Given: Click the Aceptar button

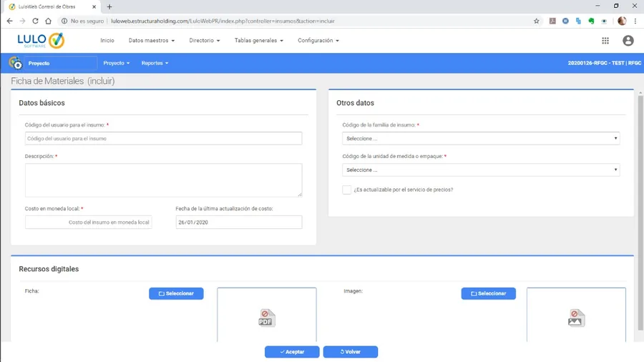Looking at the screenshot, I should (x=292, y=352).
